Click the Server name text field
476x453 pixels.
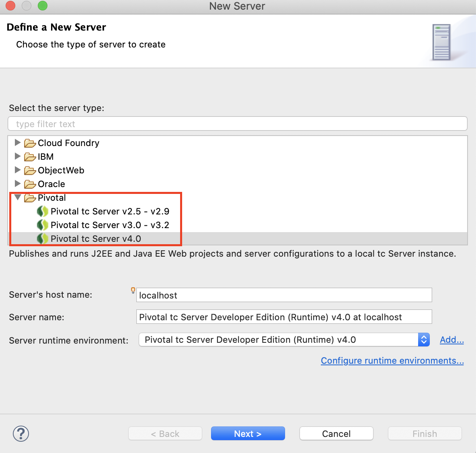pyautogui.click(x=284, y=317)
